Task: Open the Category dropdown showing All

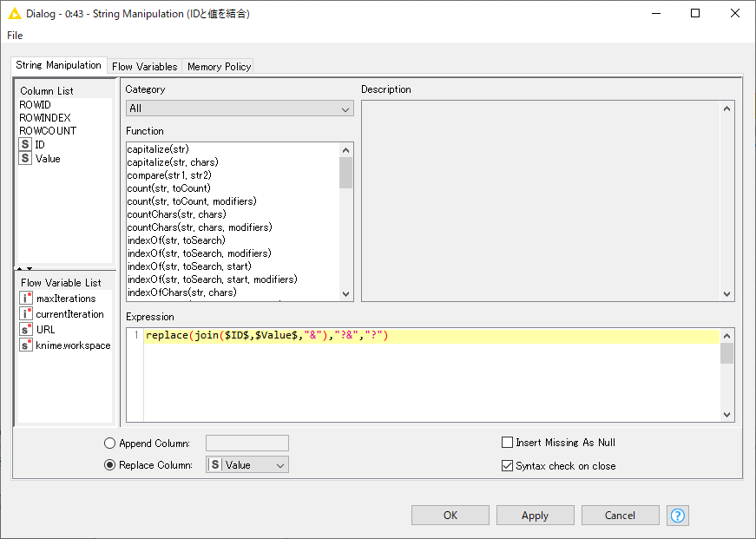Action: click(x=240, y=108)
